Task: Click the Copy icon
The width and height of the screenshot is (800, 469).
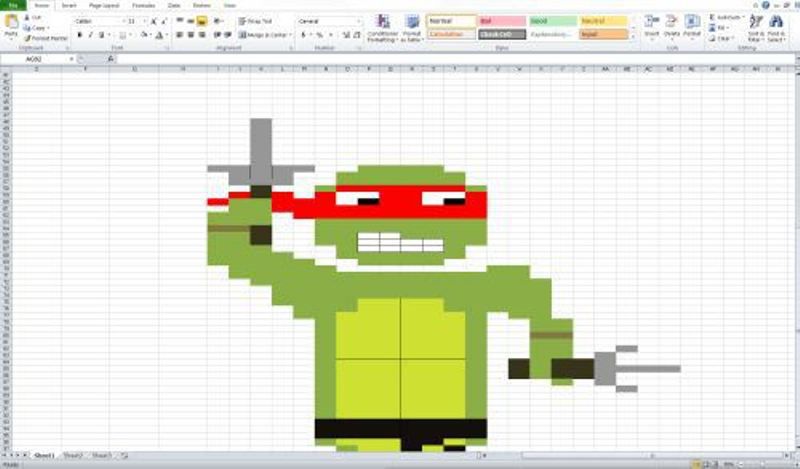Action: coord(28,28)
